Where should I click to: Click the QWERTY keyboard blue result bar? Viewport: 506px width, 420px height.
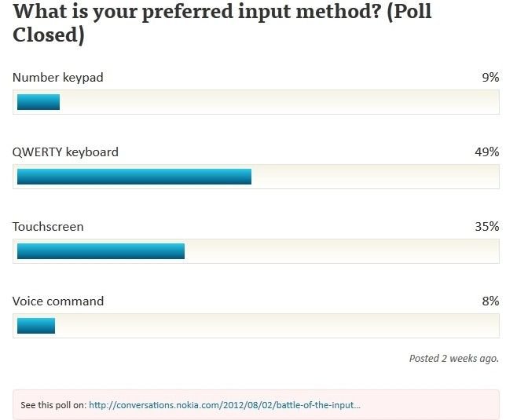(x=134, y=177)
